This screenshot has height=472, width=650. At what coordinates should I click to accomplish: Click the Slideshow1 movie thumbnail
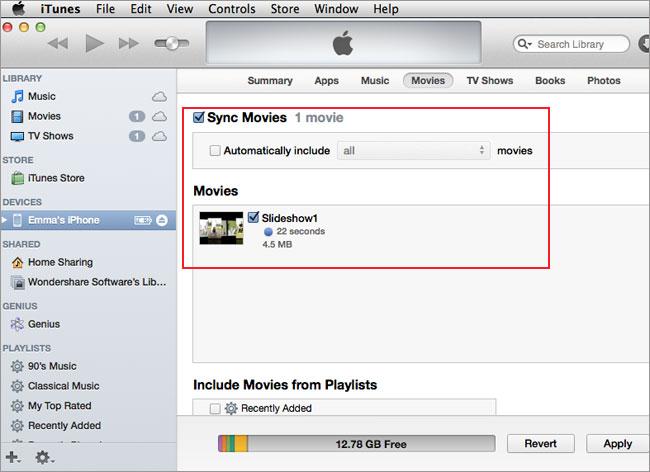coord(221,228)
